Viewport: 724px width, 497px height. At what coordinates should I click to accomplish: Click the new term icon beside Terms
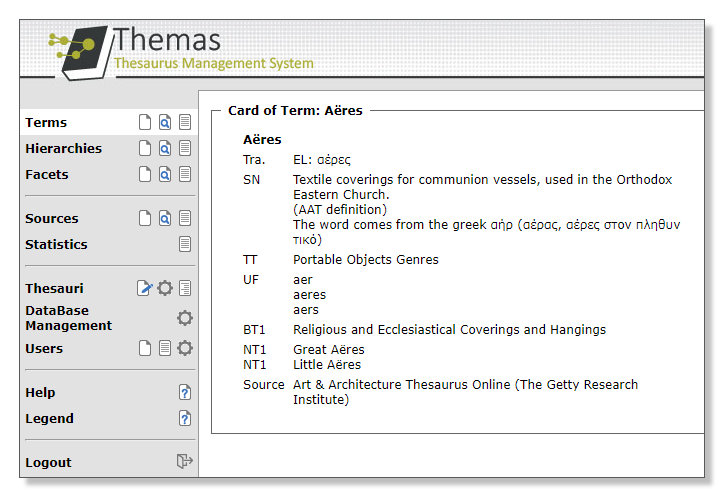coord(145,122)
